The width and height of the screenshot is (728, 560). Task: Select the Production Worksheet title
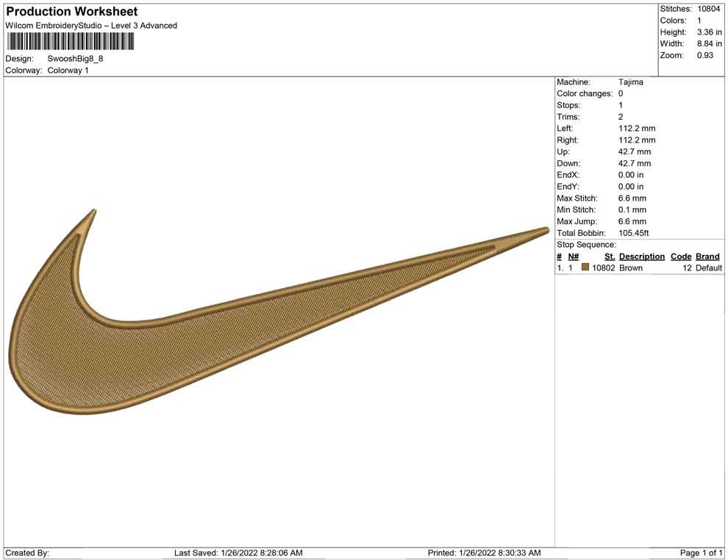pyautogui.click(x=71, y=12)
